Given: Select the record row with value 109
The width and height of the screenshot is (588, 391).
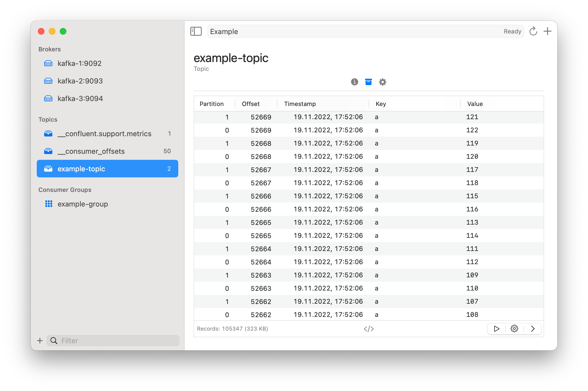Looking at the screenshot, I should 369,275.
